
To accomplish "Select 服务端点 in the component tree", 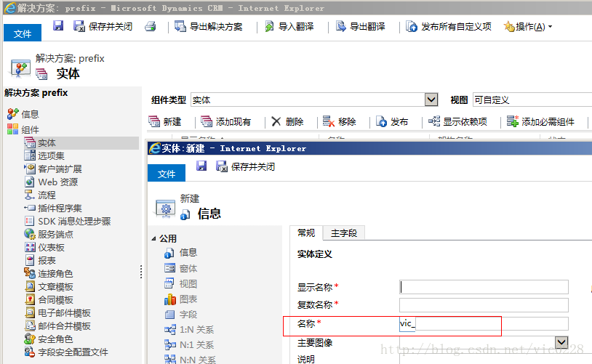I will click(x=49, y=234).
